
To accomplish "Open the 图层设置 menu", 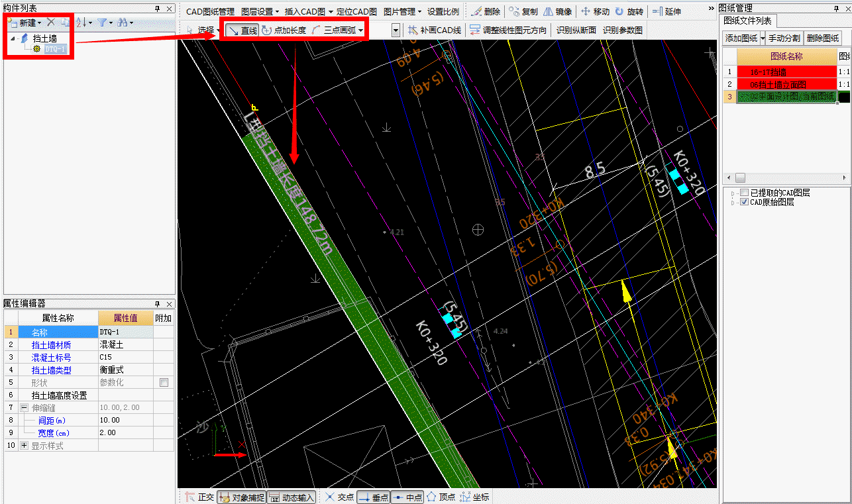I will tap(260, 11).
